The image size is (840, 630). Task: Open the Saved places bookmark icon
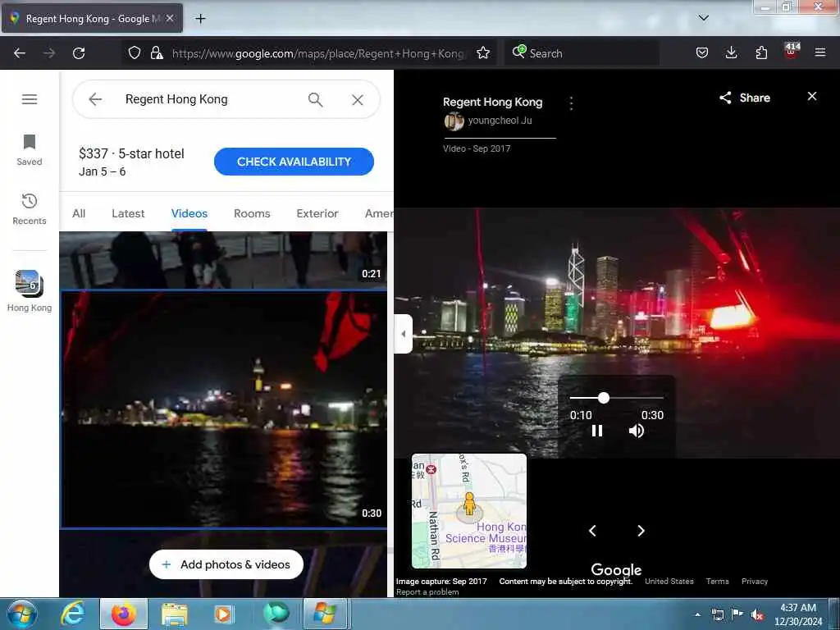(29, 150)
